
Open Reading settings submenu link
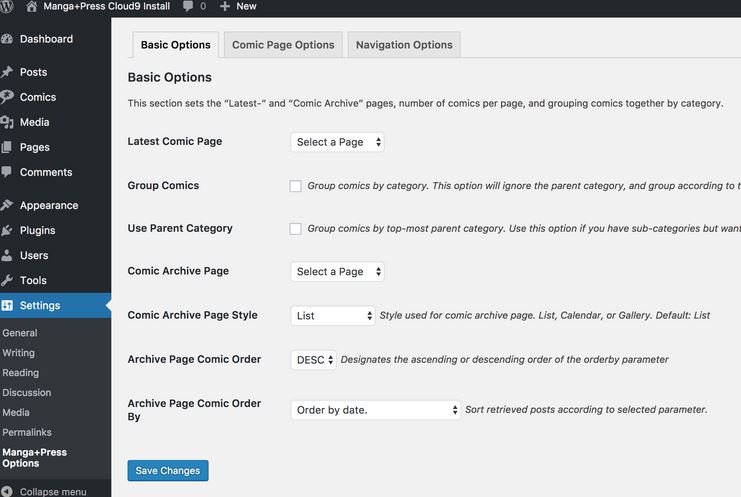21,373
